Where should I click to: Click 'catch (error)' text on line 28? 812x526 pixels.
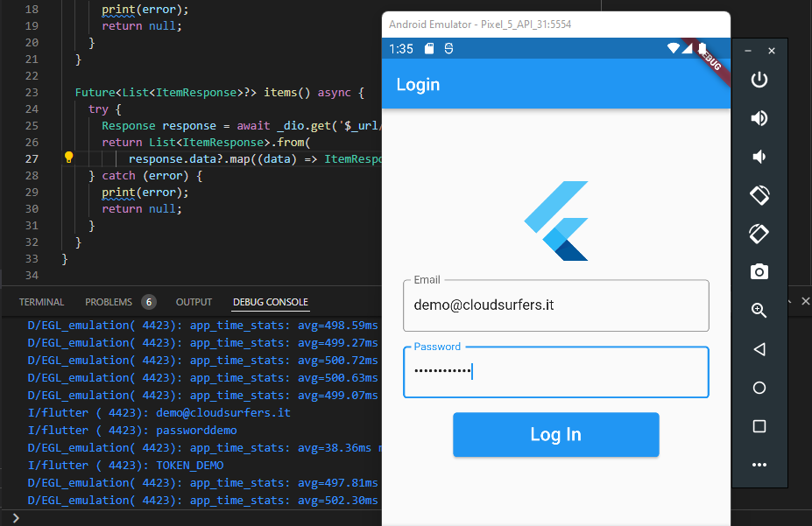click(145, 176)
